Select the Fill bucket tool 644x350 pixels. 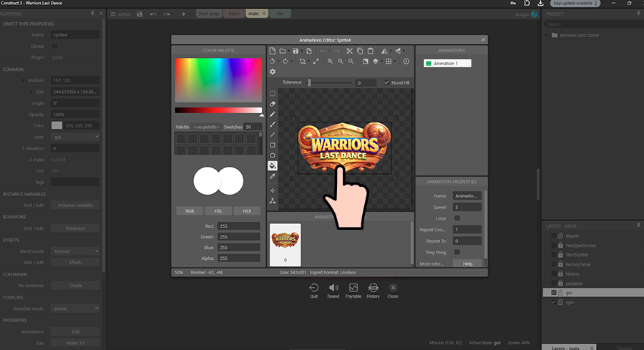273,166
